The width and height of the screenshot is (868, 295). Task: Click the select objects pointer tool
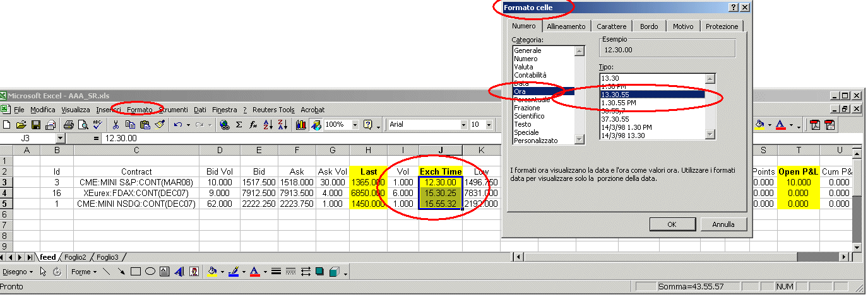[43, 272]
